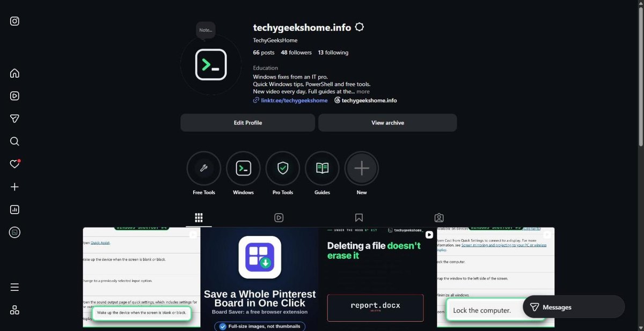
Task: Open the Reels icon in the sidebar
Action: tap(15, 96)
